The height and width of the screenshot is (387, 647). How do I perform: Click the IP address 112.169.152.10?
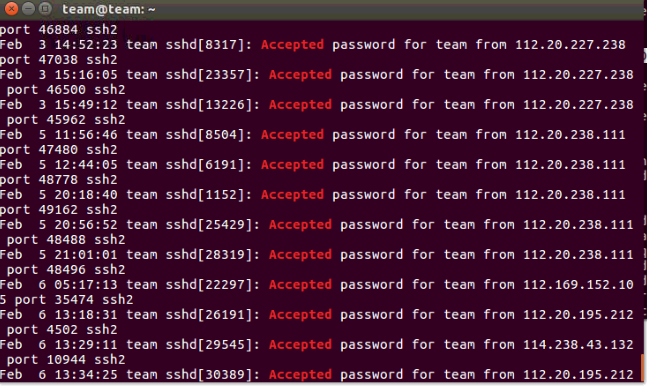pyautogui.click(x=579, y=285)
